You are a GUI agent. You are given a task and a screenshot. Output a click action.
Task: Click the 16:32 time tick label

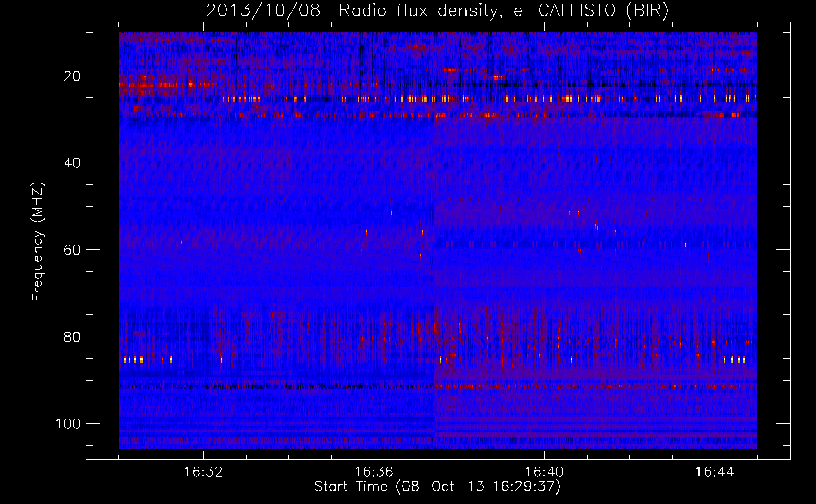203,472
